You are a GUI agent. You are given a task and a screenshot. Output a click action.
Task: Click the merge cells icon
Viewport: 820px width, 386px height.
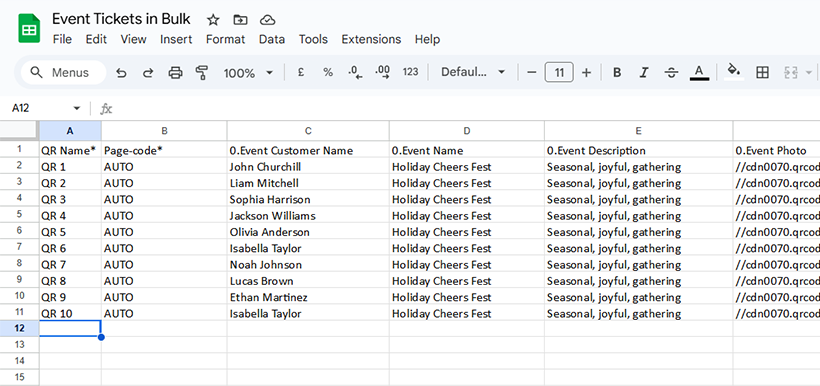point(790,73)
